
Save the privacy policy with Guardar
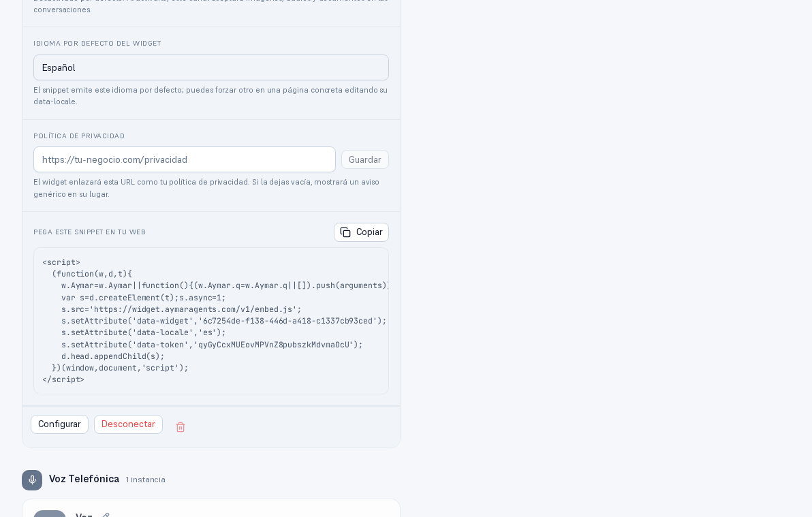(364, 159)
